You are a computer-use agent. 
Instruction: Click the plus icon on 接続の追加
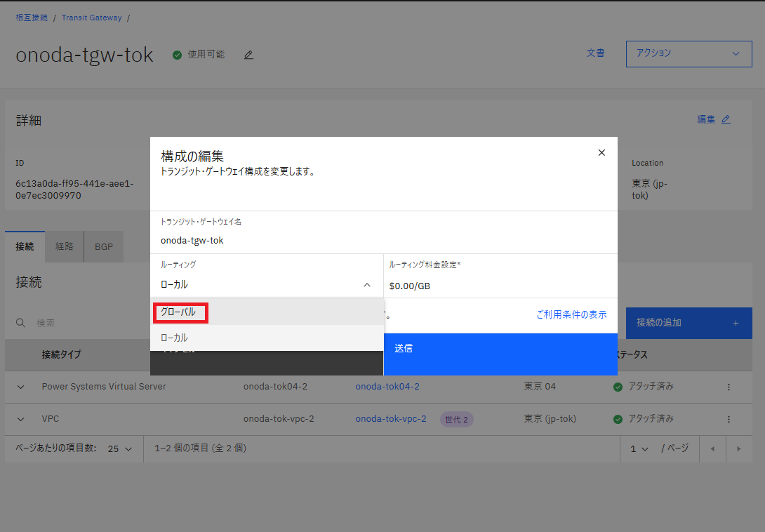736,323
